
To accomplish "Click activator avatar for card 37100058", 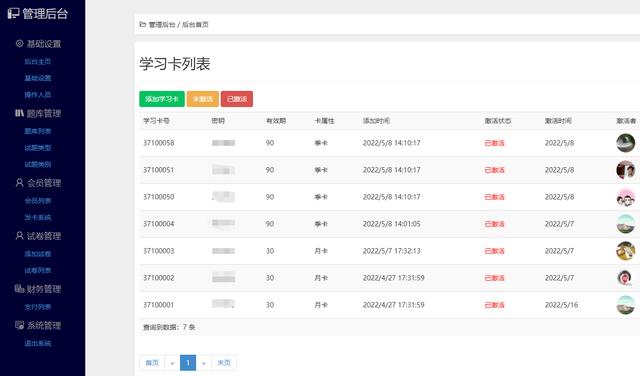I will (x=625, y=143).
